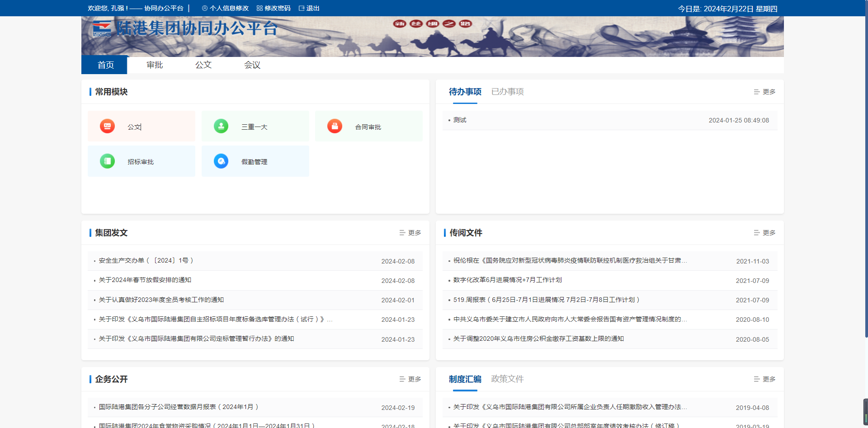868x428 pixels.
Task: Click 修改密码 link in top bar
Action: tap(278, 8)
